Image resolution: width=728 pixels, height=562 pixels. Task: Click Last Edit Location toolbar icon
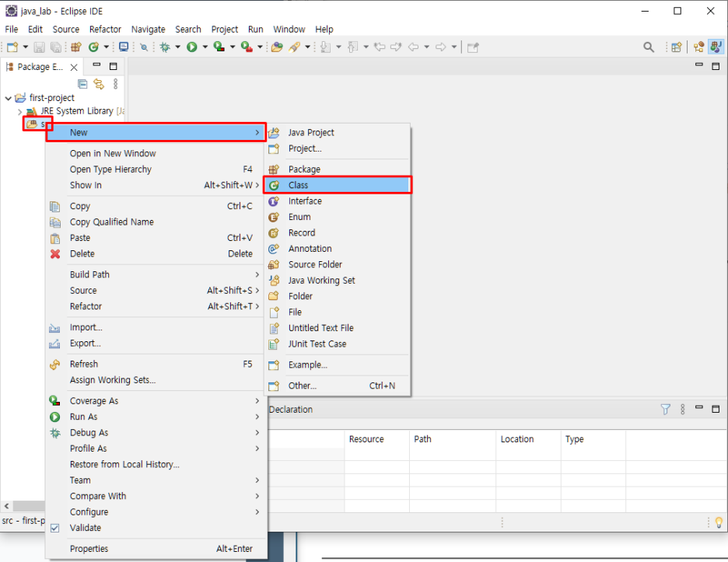[380, 47]
